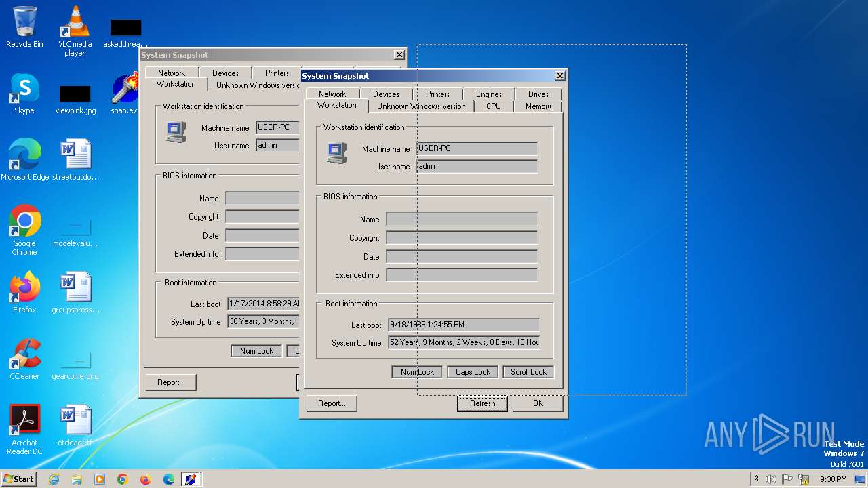Viewport: 868px width, 488px height.
Task: Open the streetoutdo... Word document
Action: pyautogui.click(x=75, y=160)
